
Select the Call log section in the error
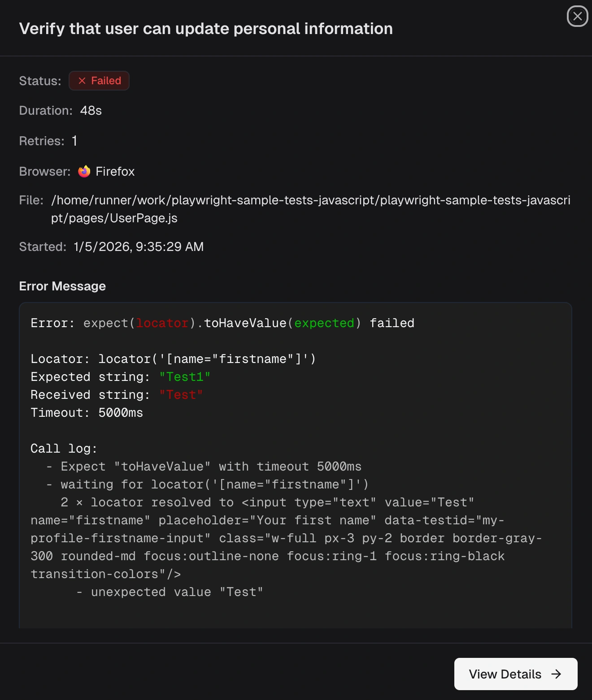[x=63, y=448]
